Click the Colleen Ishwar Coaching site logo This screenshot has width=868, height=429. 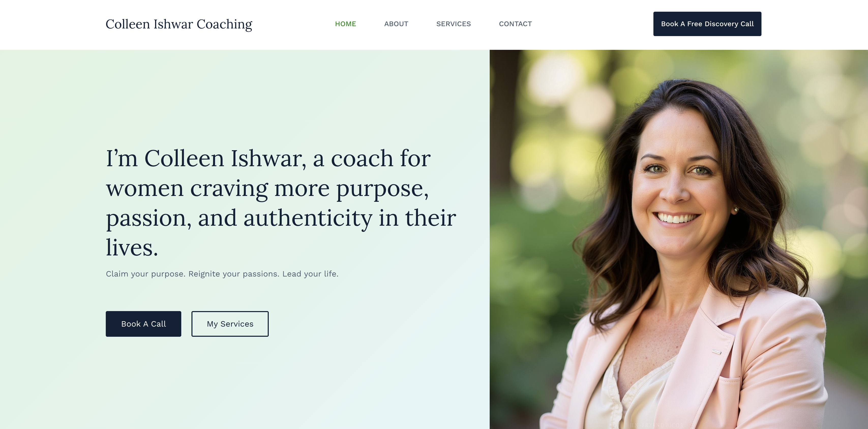click(179, 24)
